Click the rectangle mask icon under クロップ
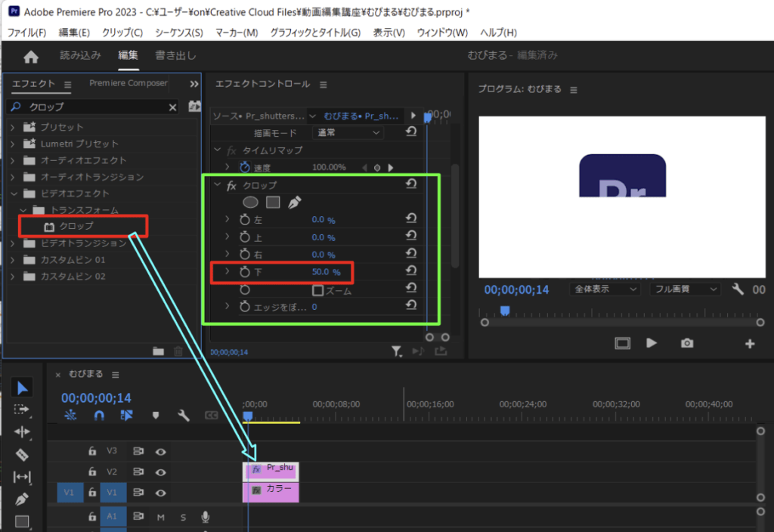The width and height of the screenshot is (774, 532). [x=273, y=202]
